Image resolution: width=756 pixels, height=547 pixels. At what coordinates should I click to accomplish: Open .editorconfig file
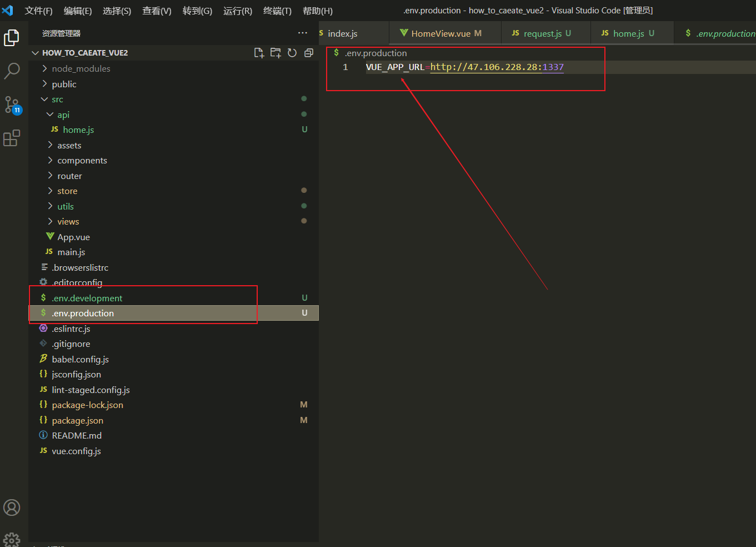(x=174, y=282)
